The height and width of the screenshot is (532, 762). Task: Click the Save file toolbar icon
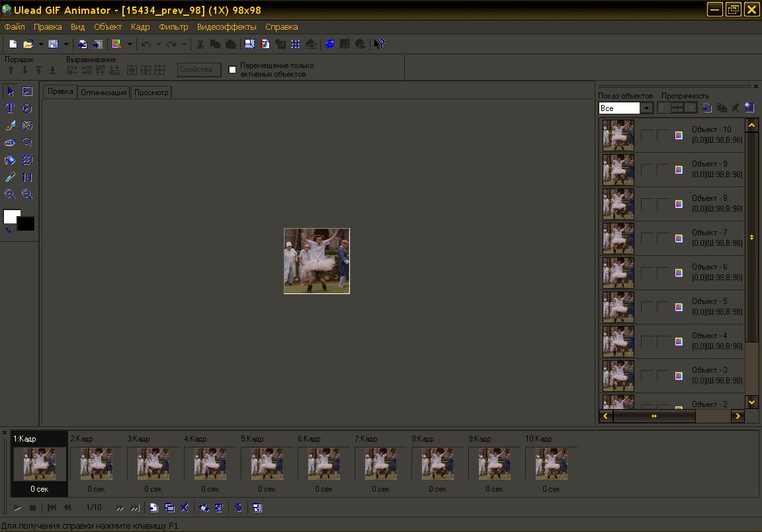click(x=53, y=44)
